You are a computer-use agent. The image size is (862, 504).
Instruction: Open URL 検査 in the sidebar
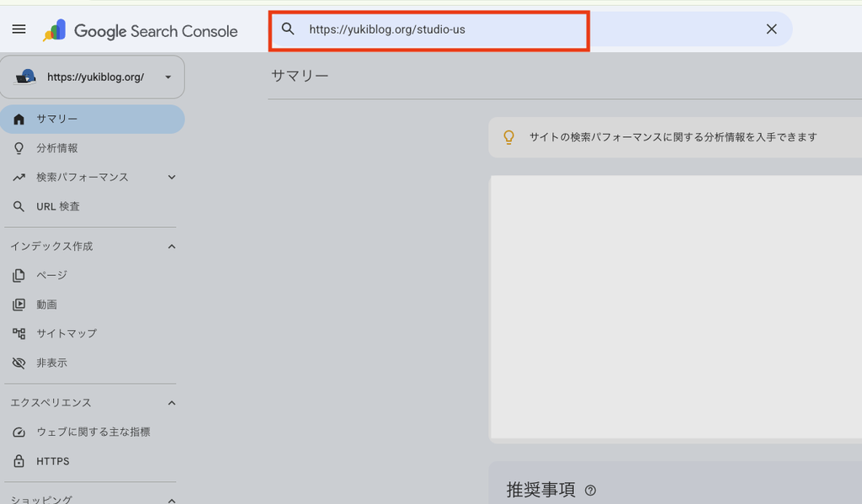click(93, 207)
